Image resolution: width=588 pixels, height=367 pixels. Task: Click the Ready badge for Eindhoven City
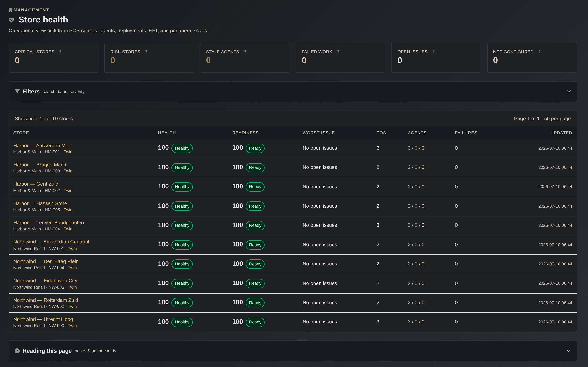(255, 283)
